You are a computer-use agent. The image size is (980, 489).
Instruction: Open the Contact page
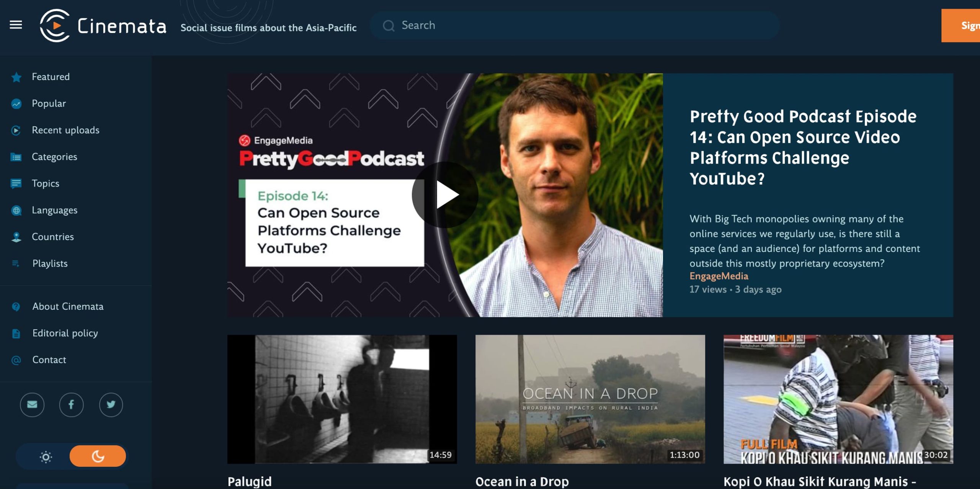point(49,360)
